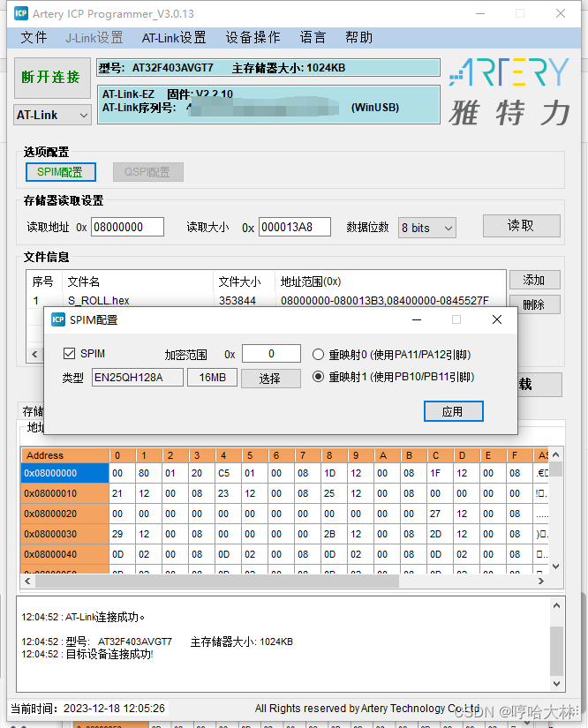This screenshot has width=588, height=728.
Task: Open the AT-Link adapter dropdown
Action: [52, 115]
